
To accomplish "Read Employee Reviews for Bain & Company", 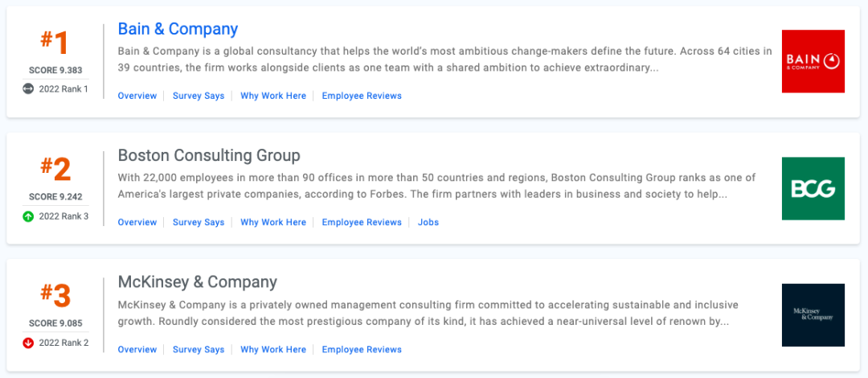I will click(x=362, y=96).
